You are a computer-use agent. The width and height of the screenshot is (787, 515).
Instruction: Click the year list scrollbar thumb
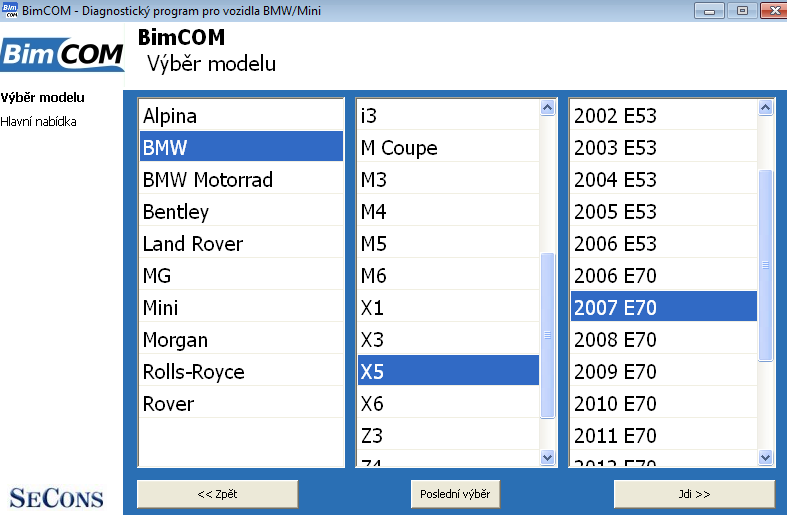(x=765, y=265)
